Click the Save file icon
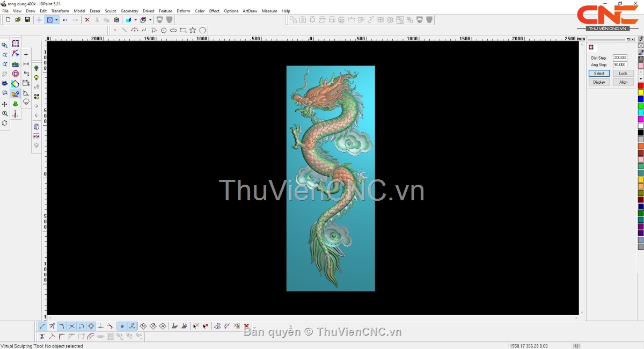The height and width of the screenshot is (349, 644). point(27,20)
